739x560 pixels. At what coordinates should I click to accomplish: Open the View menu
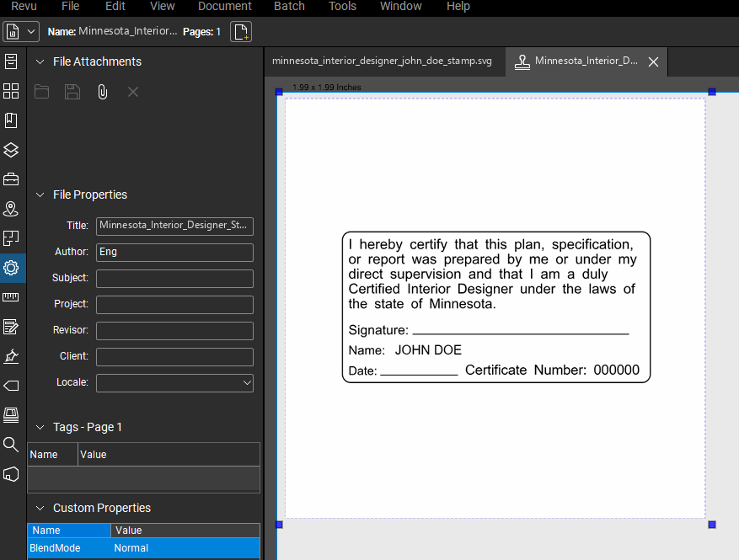(162, 6)
